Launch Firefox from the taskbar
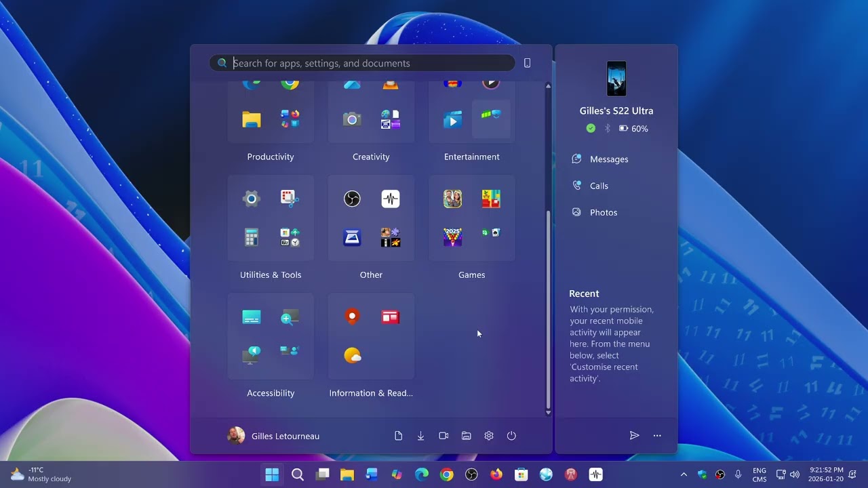The height and width of the screenshot is (488, 868). 496,474
